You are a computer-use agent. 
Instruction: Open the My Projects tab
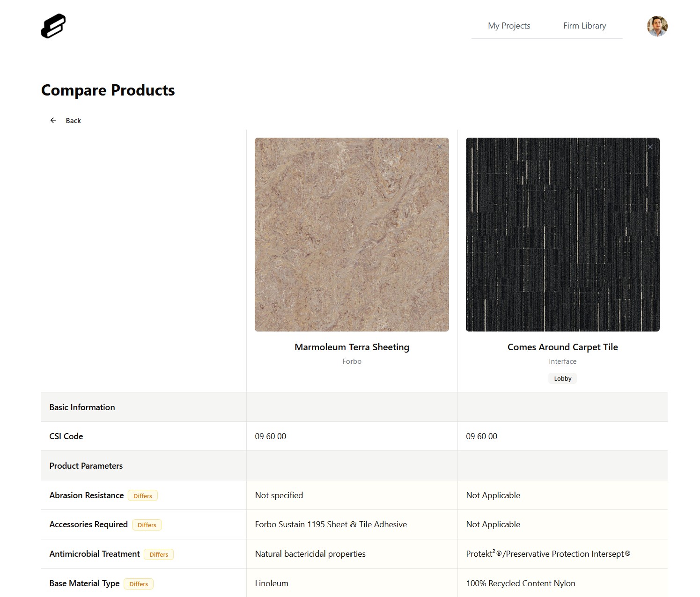click(509, 26)
